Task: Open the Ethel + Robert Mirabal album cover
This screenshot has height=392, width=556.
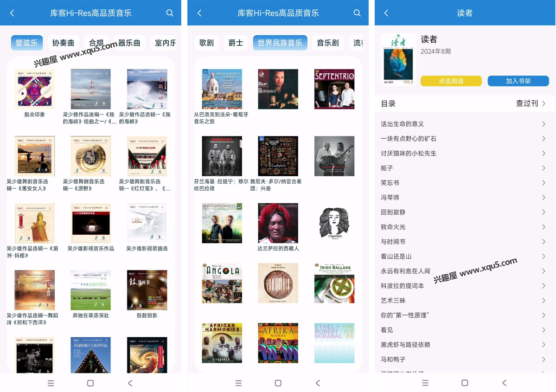Action: (334, 343)
